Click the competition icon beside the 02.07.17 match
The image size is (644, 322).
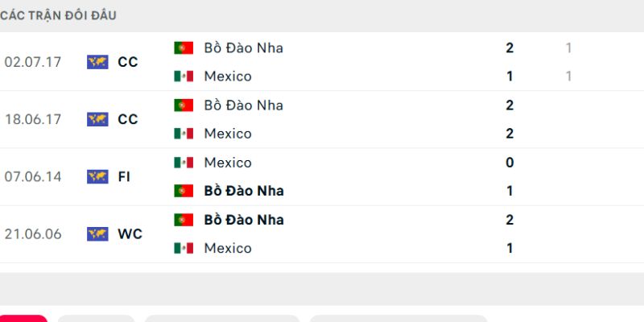pyautogui.click(x=97, y=62)
